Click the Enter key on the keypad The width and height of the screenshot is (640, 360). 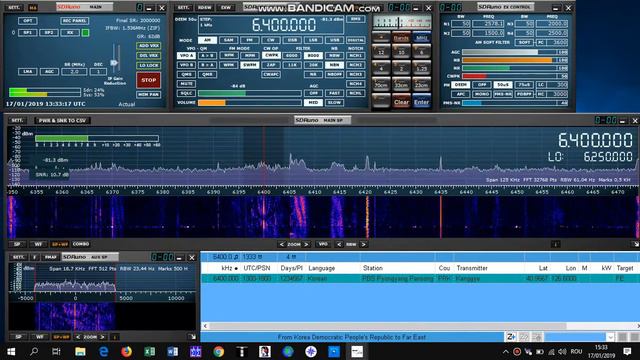(x=422, y=102)
